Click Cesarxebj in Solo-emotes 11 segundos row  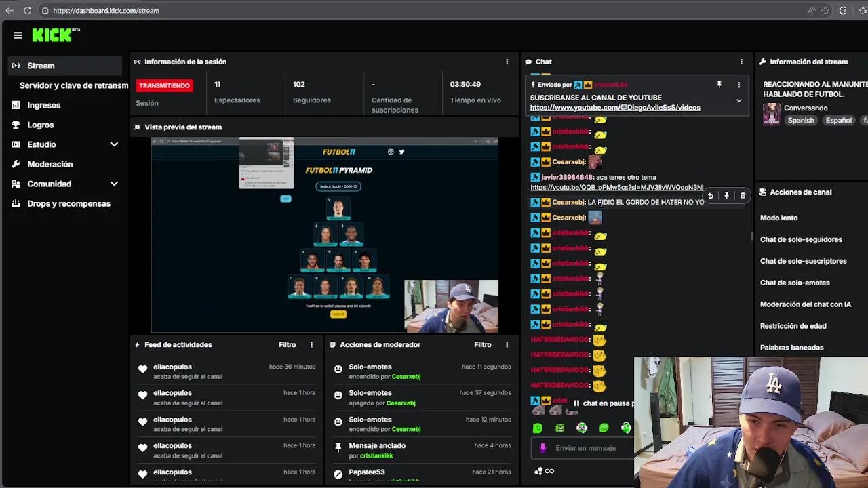[406, 377]
